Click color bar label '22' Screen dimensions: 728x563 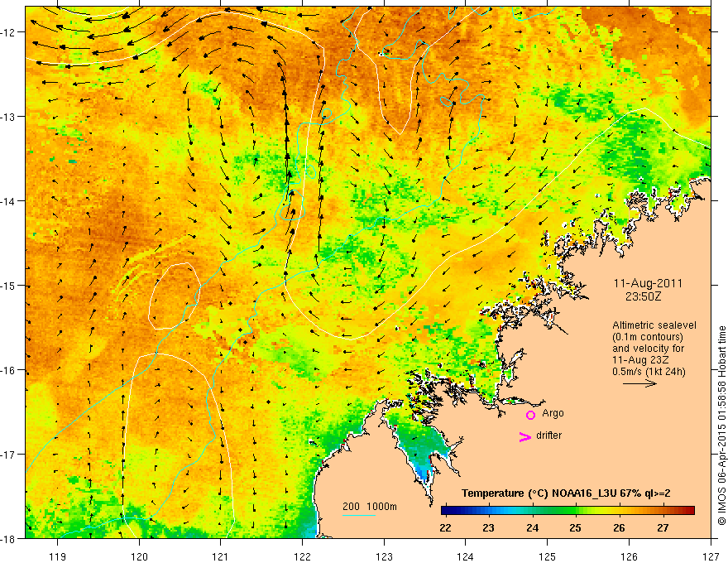[445, 527]
